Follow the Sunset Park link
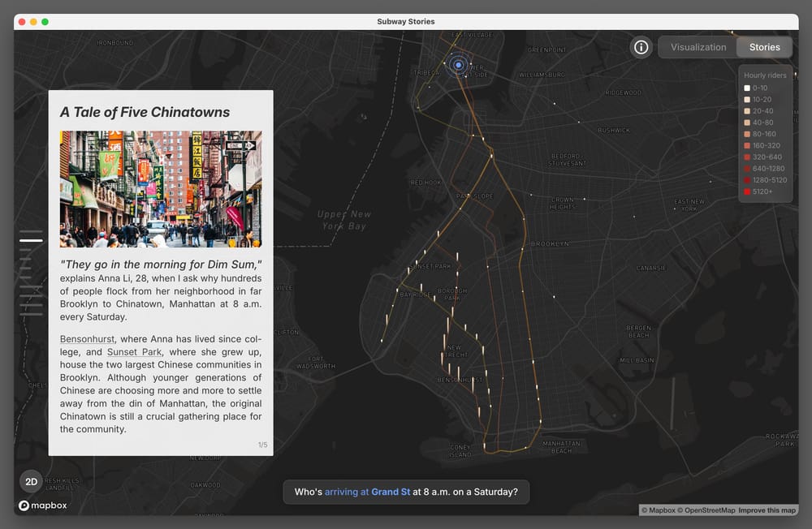The width and height of the screenshot is (812, 529). click(135, 351)
